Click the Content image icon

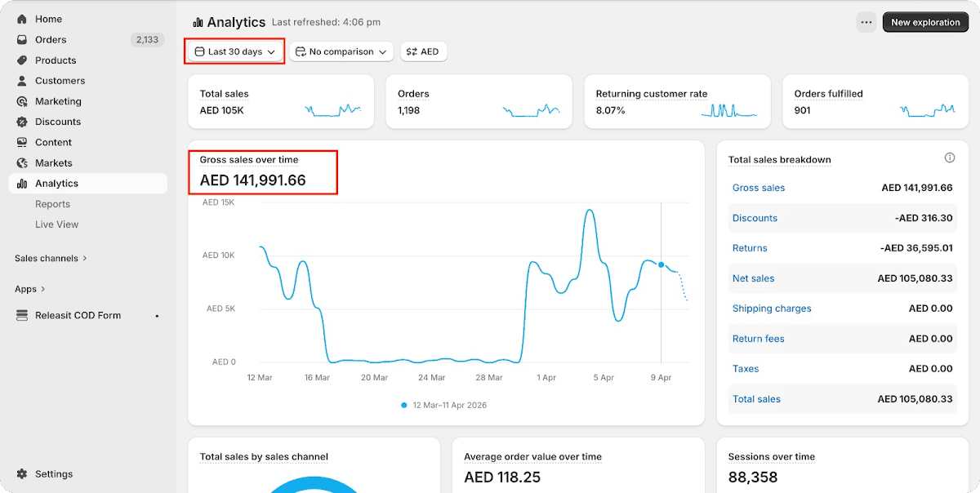click(22, 142)
